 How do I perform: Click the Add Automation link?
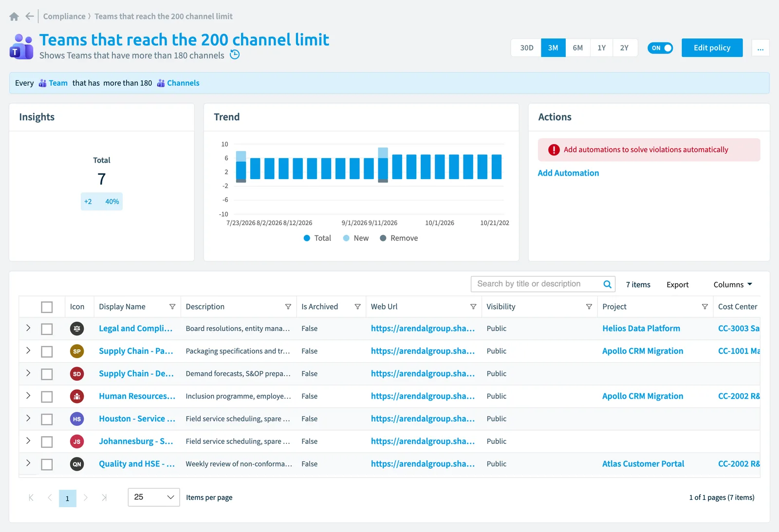568,173
